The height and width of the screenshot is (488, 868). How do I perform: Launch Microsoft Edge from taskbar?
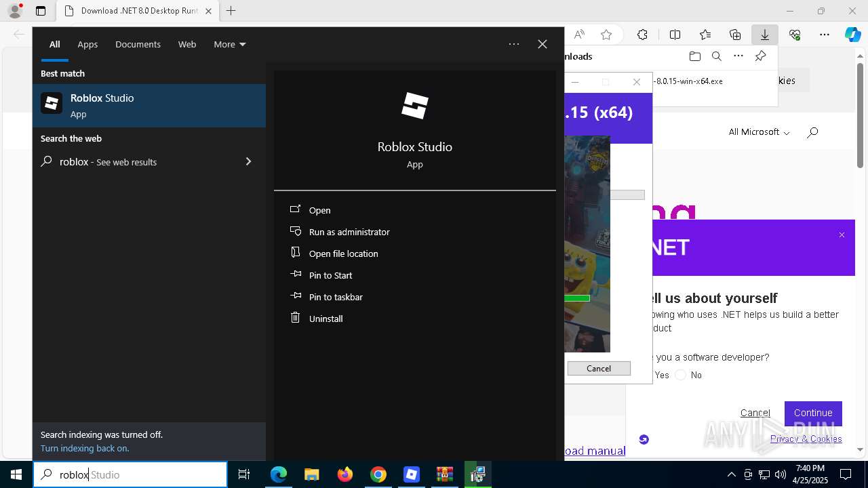click(x=279, y=474)
